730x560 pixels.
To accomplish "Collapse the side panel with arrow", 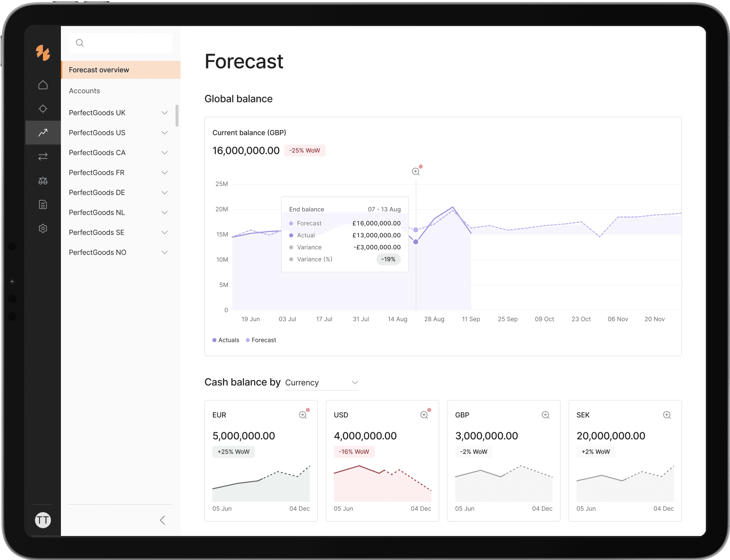I will 163,520.
